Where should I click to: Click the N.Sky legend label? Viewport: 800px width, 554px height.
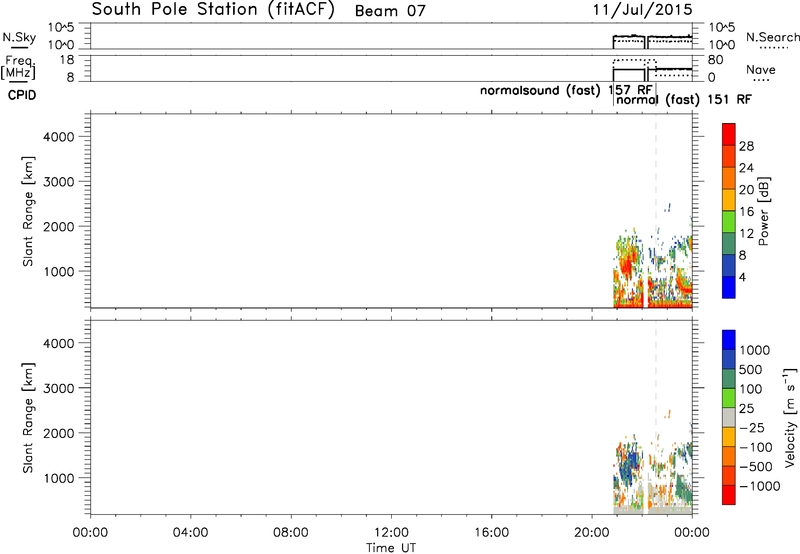click(19, 37)
